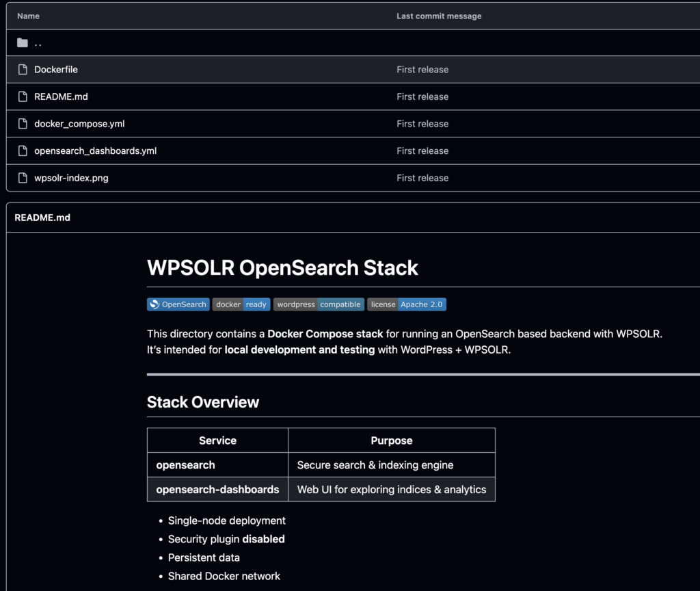Open docker_compose.yml row's 'First release' commit
The height and width of the screenshot is (591, 700).
point(422,124)
